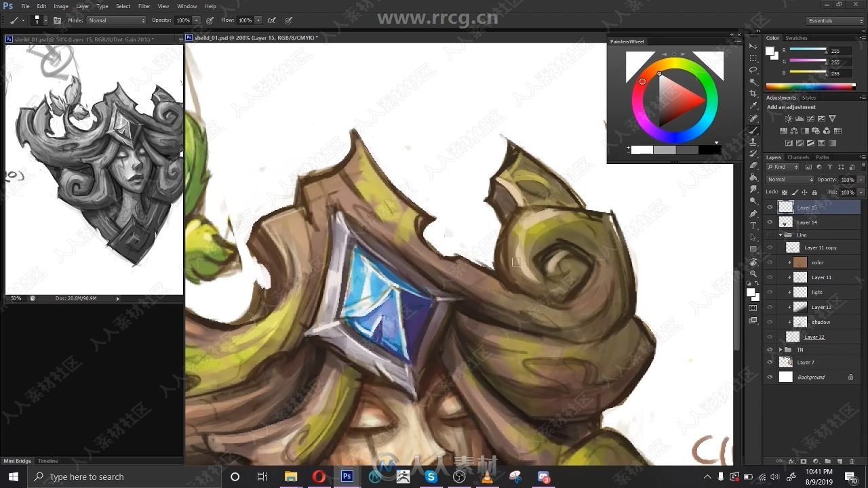Open the Timeline panel tab
The height and width of the screenshot is (488, 868).
pyautogui.click(x=47, y=461)
